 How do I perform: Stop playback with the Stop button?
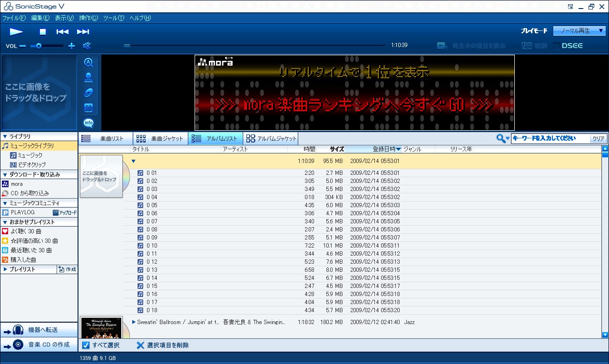point(43,32)
